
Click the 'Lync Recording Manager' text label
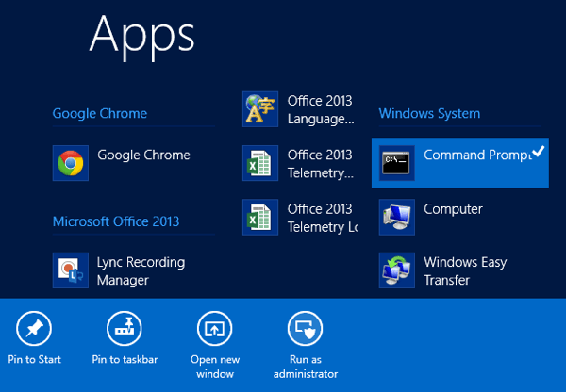tap(141, 270)
